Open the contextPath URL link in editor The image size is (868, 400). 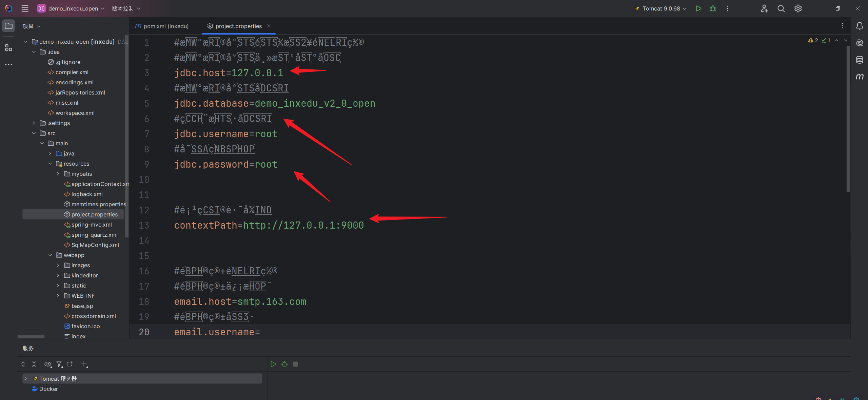pos(303,225)
